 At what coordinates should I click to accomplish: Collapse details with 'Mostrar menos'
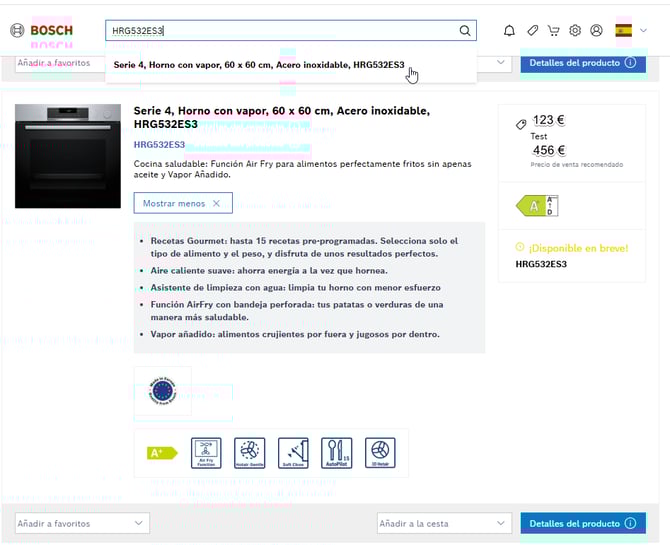click(x=183, y=203)
